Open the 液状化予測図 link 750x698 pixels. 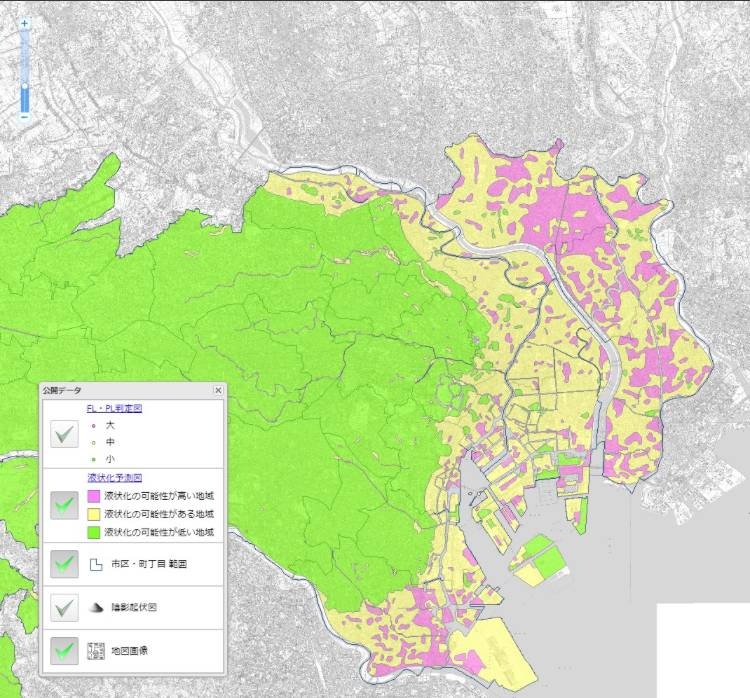point(114,478)
